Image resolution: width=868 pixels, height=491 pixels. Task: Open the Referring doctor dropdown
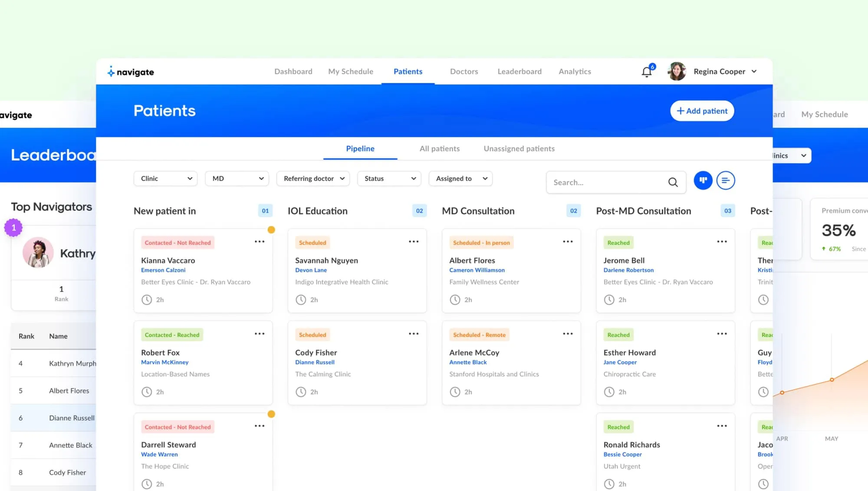click(x=313, y=178)
